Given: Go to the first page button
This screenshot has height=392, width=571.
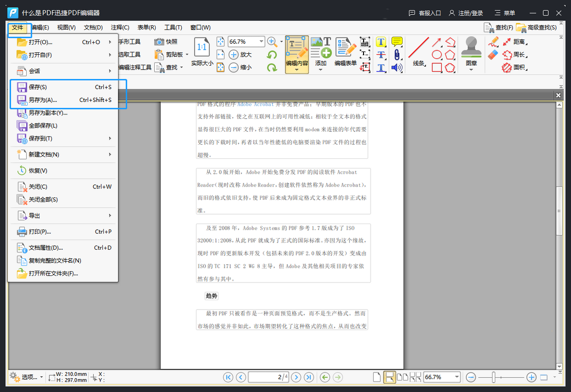Looking at the screenshot, I should (228, 377).
